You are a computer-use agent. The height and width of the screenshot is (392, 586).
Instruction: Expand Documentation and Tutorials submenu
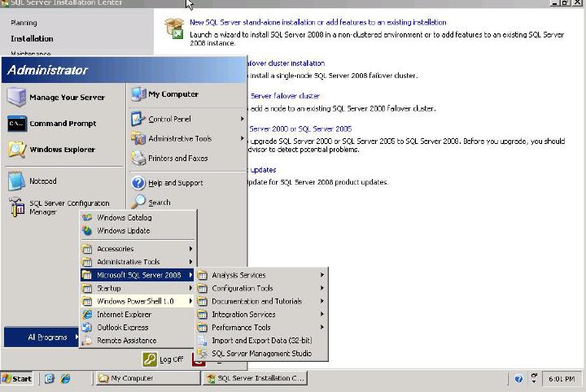pos(261,301)
